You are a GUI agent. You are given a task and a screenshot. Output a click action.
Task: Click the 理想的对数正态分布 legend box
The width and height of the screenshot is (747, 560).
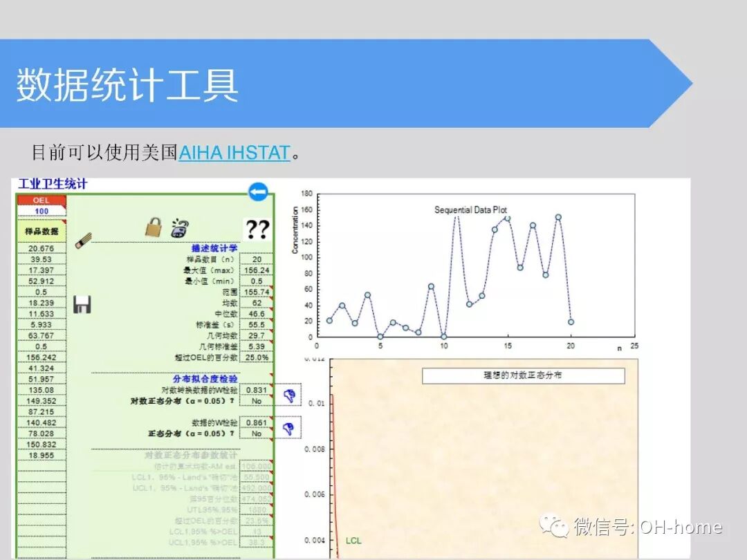pyautogui.click(x=523, y=375)
